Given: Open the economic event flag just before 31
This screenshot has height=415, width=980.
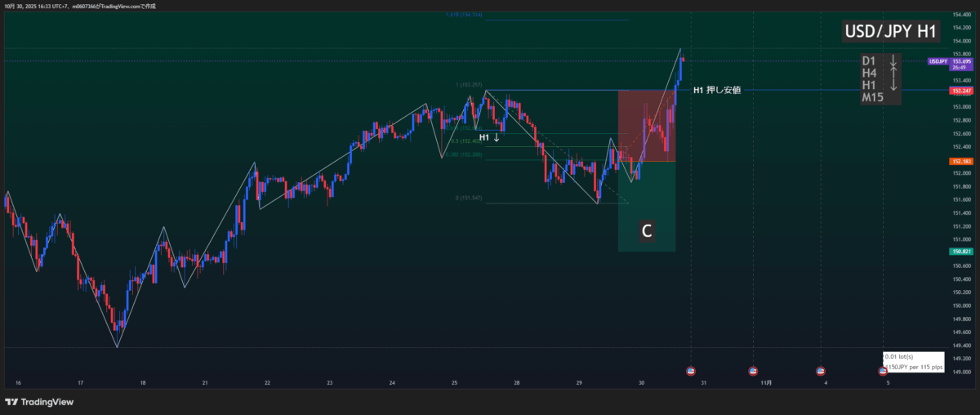Looking at the screenshot, I should (691, 371).
